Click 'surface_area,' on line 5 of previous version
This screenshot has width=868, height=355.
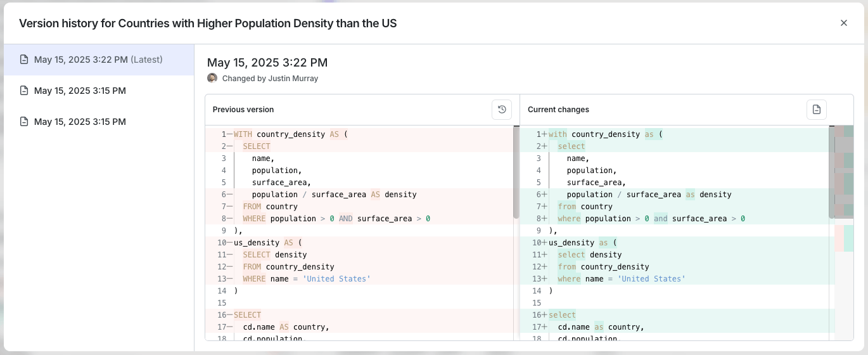281,183
